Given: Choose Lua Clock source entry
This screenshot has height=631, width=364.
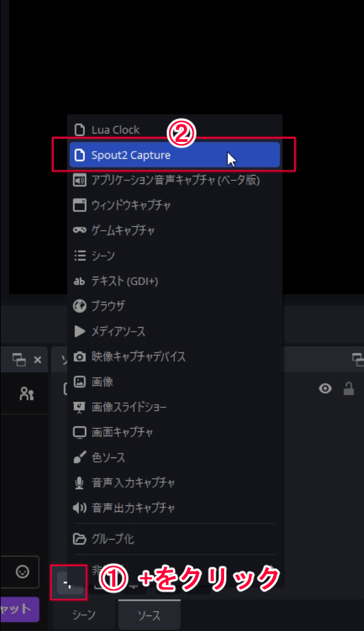Looking at the screenshot, I should pos(175,130).
